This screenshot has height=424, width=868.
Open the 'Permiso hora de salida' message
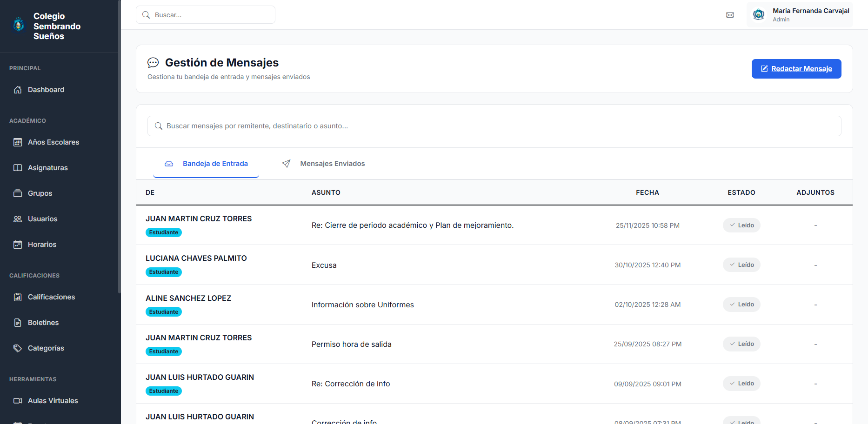coord(351,344)
